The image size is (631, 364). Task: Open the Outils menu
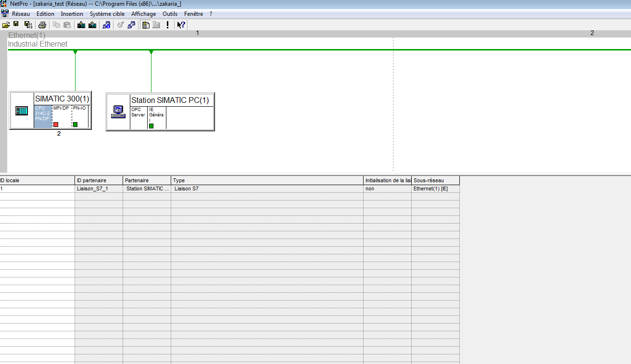click(170, 14)
